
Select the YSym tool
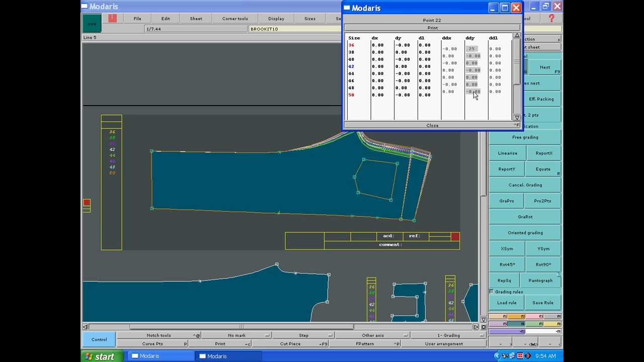tap(543, 249)
